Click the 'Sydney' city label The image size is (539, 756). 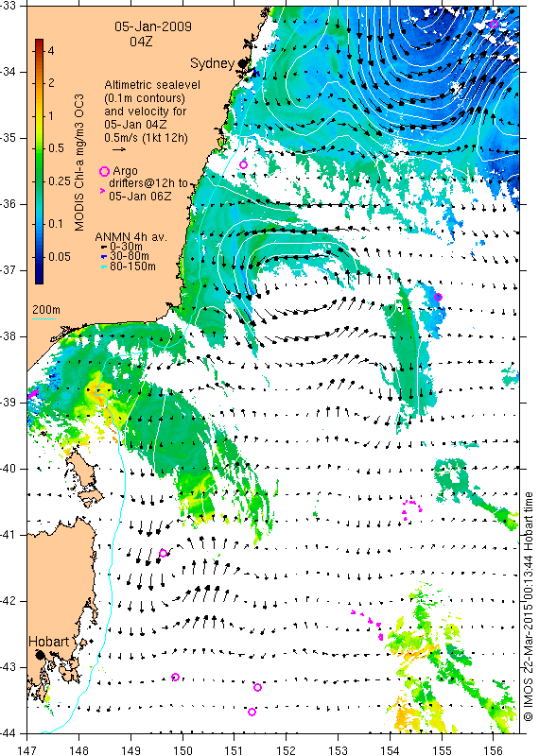(213, 63)
